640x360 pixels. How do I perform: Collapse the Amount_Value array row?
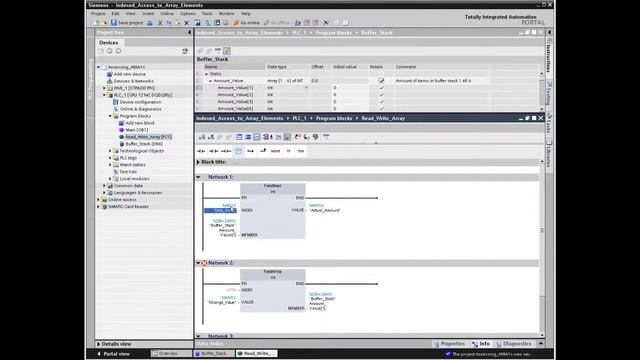click(x=211, y=81)
